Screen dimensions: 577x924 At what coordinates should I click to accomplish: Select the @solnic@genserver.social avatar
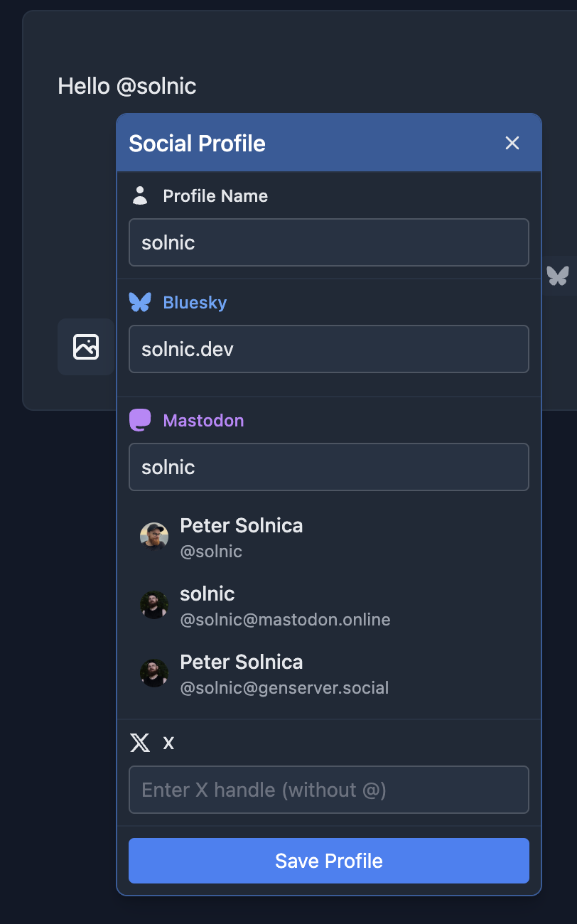tap(154, 673)
